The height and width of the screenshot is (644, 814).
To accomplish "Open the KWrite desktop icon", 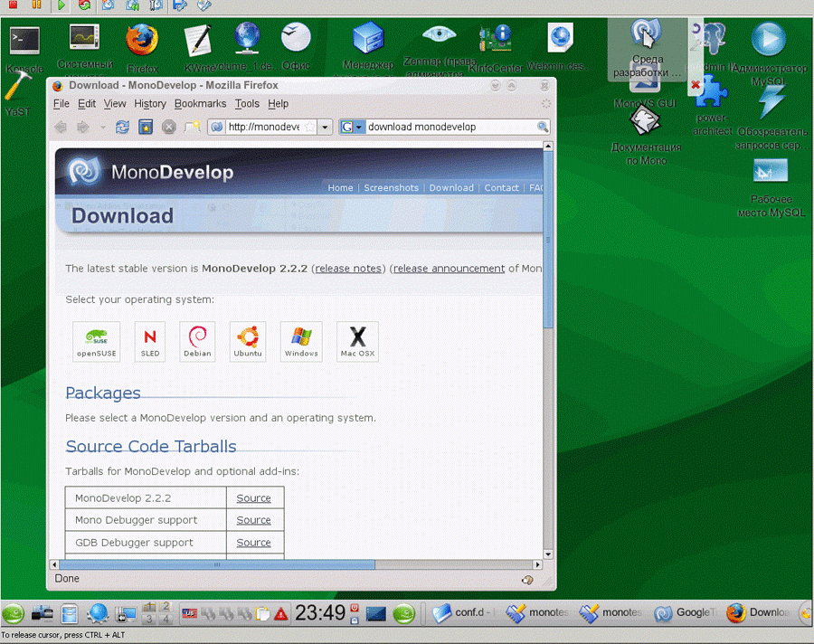I will click(198, 41).
